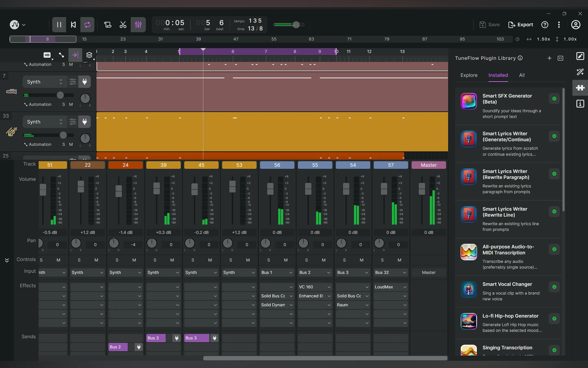Toggle the mixer panel icon
Screen dimensions: 588x368
point(138,25)
